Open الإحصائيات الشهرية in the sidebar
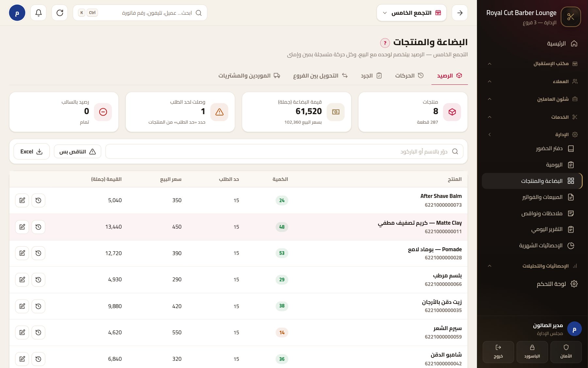Image resolution: width=588 pixels, height=368 pixels. tap(532, 246)
